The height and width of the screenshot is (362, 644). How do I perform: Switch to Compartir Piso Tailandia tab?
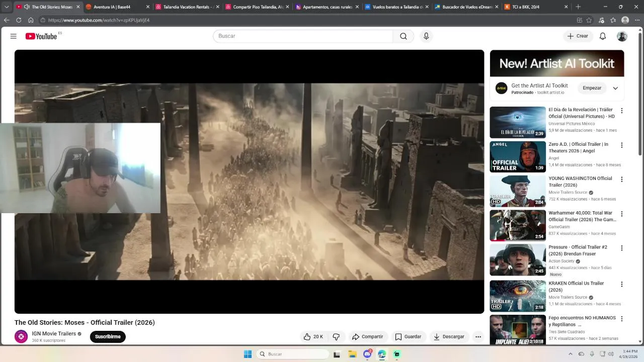[258, 7]
